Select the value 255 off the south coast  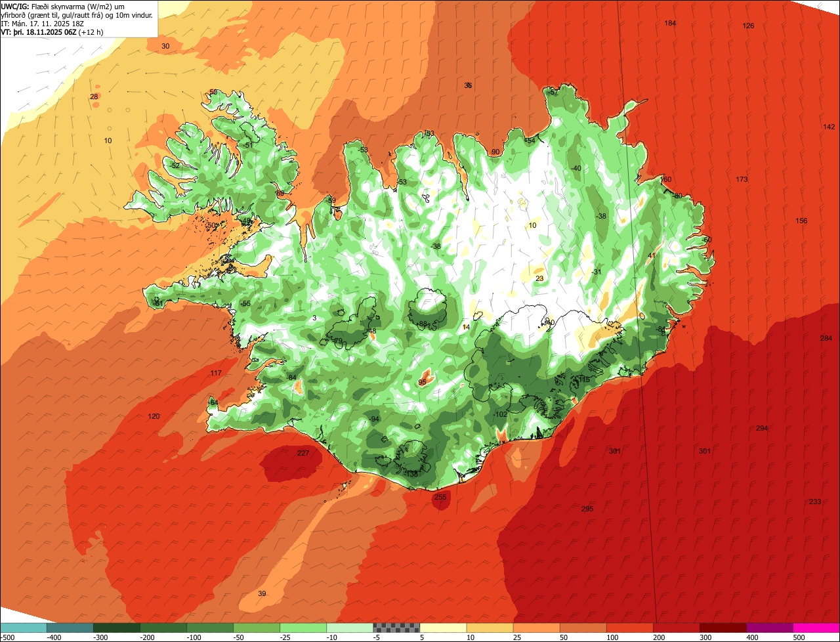click(x=440, y=497)
